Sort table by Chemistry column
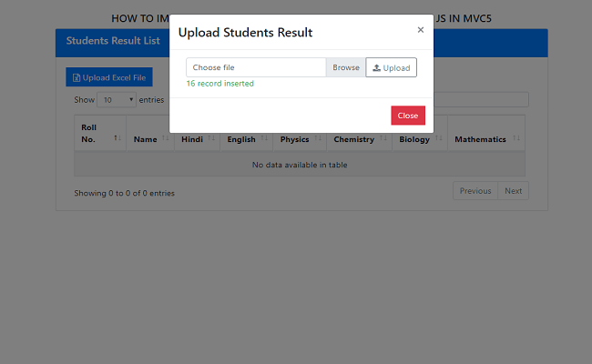Screen dimensions: 592x364 pos(360,139)
